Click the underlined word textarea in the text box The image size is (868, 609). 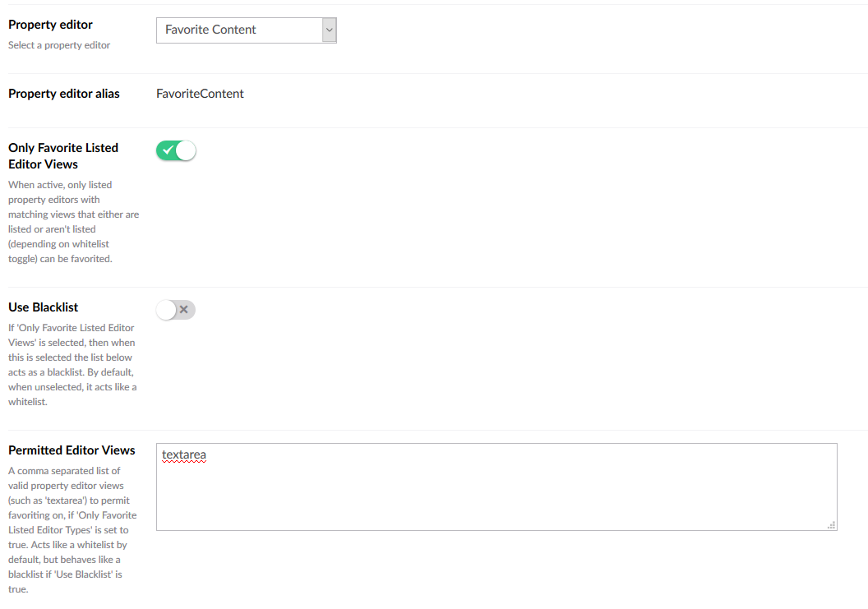184,455
